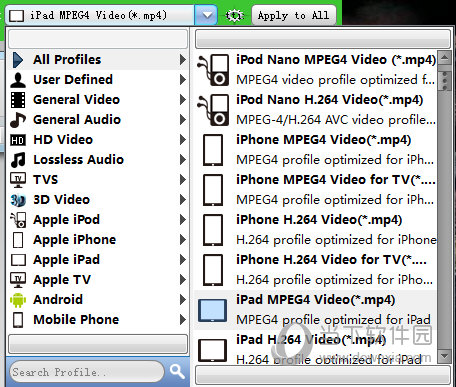Click the 3D Video category label

click(x=62, y=200)
